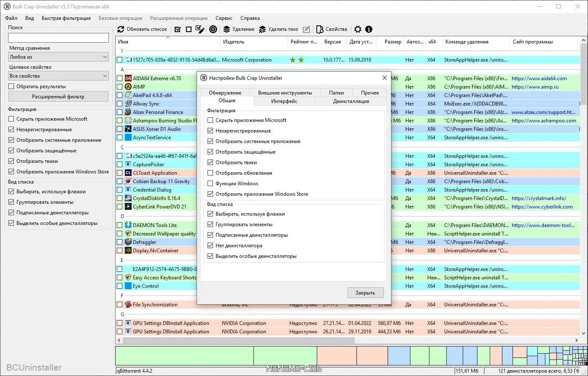This screenshot has height=376, width=588.
Task: Enable Функции Windows checkbox in dialog
Action: (210, 184)
